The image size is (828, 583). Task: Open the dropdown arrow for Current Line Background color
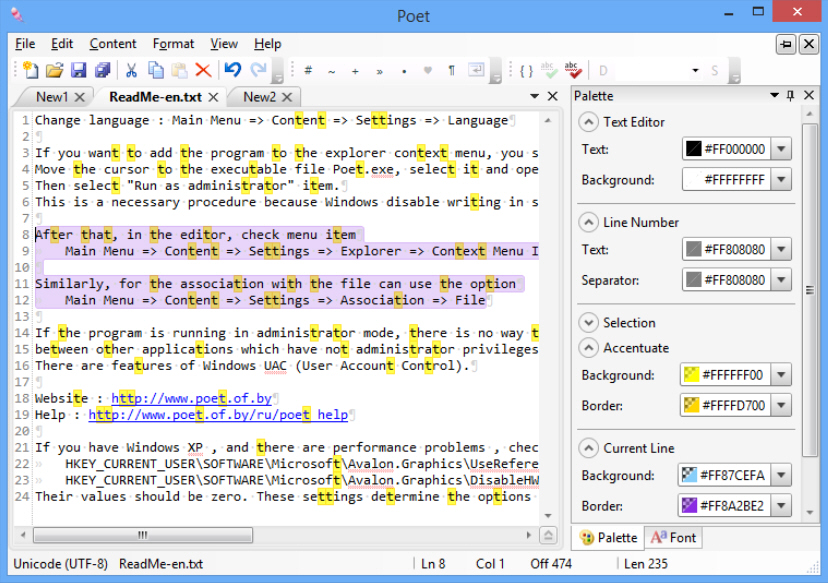tap(781, 475)
